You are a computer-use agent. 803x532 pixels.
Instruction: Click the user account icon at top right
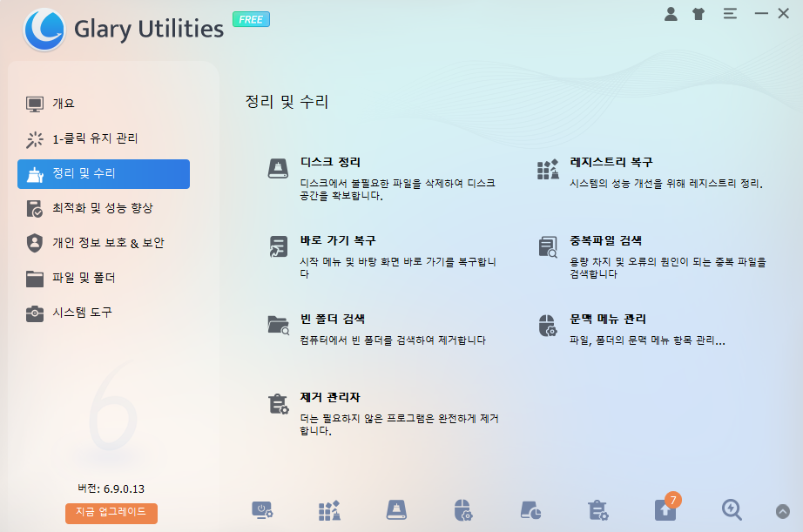(x=671, y=14)
